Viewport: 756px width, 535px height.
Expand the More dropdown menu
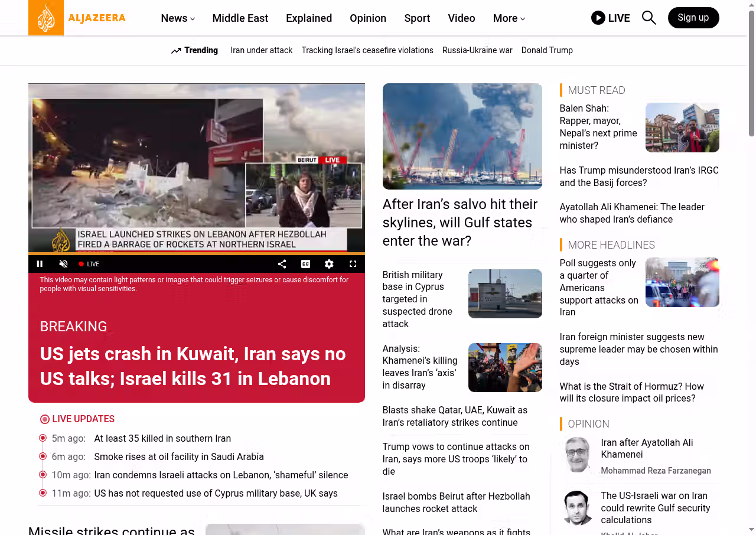click(509, 18)
